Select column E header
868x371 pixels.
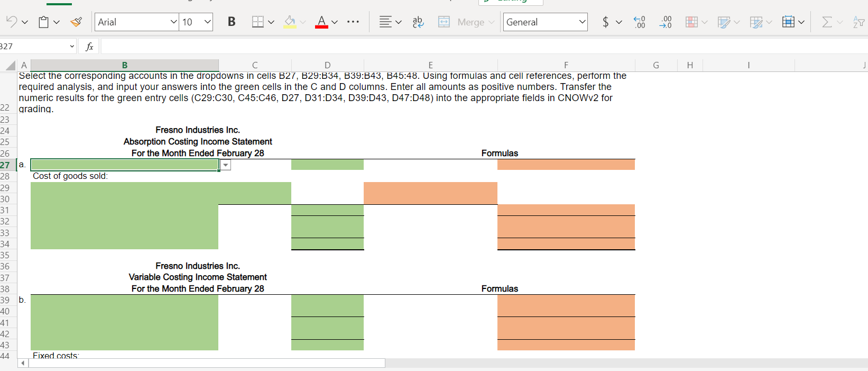[430, 65]
